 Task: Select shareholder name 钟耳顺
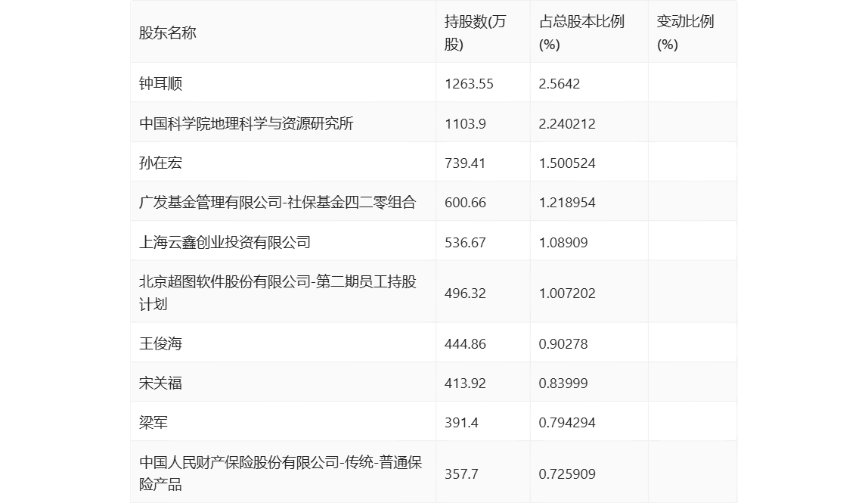click(x=160, y=84)
